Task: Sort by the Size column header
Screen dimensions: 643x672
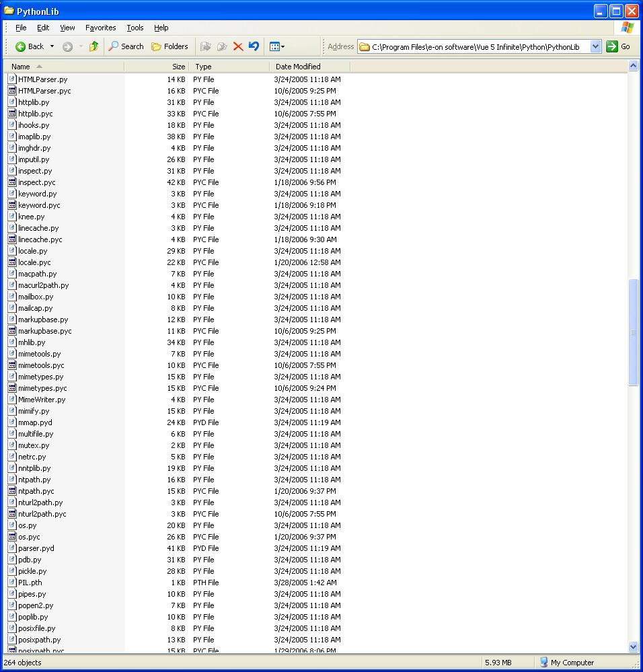Action: coord(156,67)
